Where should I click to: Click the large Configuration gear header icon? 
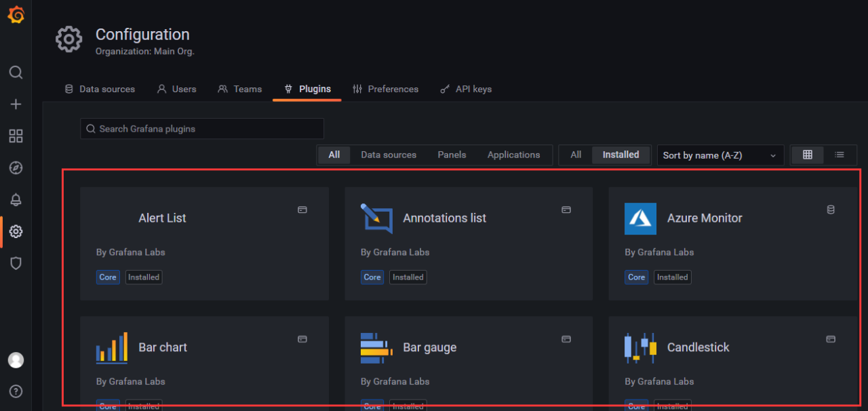pos(68,40)
